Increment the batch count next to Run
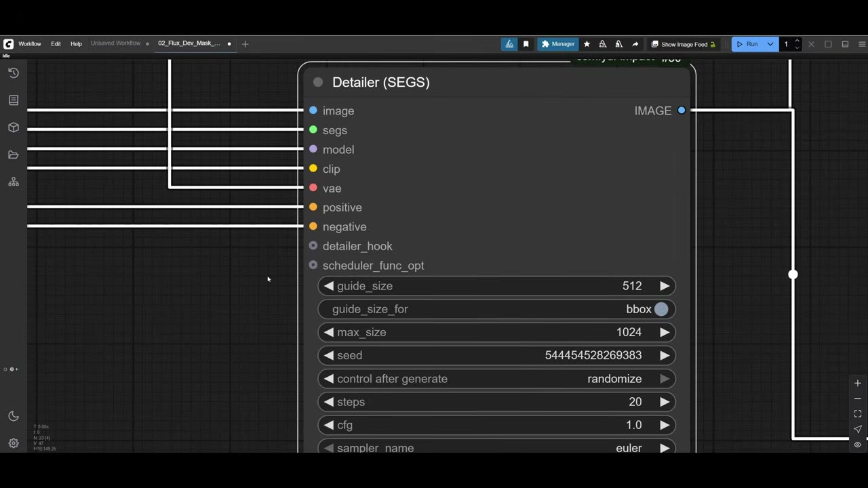 click(x=797, y=41)
